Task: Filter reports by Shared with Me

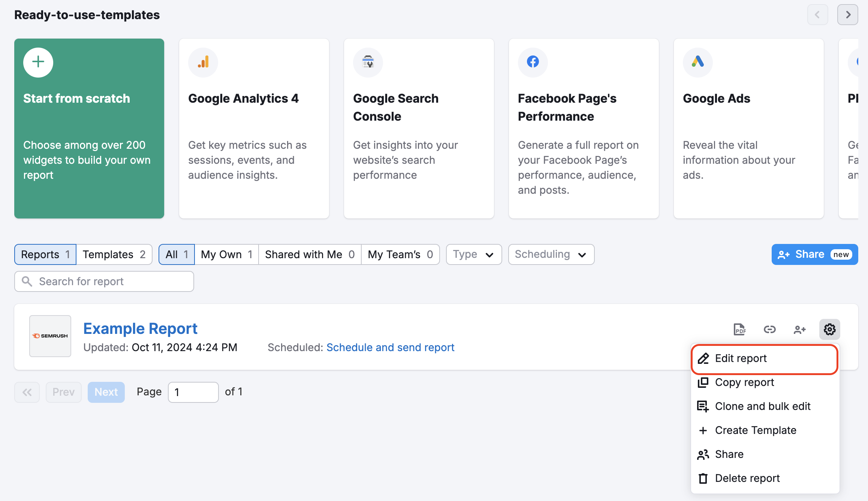Action: 309,254
